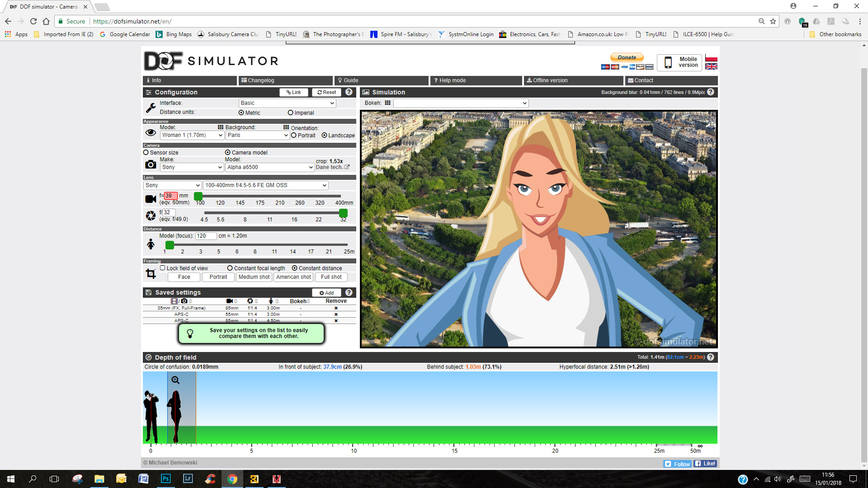
Task: Click the Bokeh grid icon in Simulation
Action: 387,103
